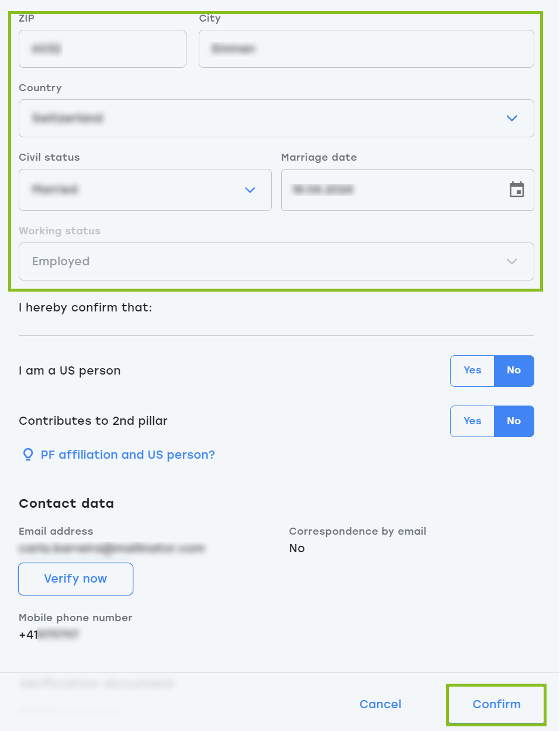Open PF affiliation and US person help link
Viewport: 560px width, 731px height.
(127, 455)
